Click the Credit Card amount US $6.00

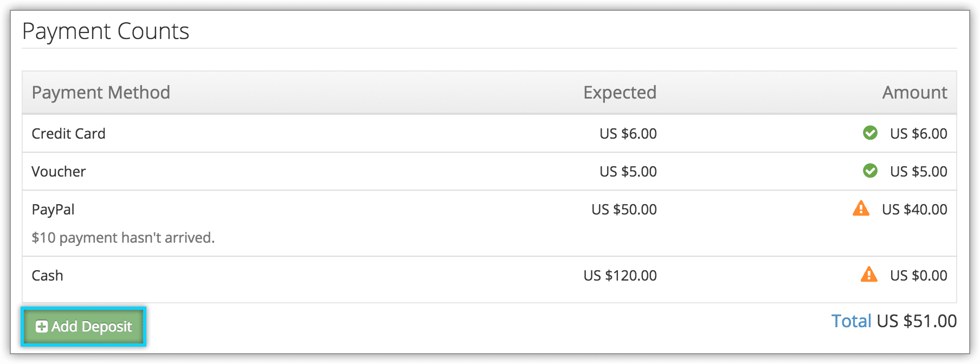(x=918, y=134)
